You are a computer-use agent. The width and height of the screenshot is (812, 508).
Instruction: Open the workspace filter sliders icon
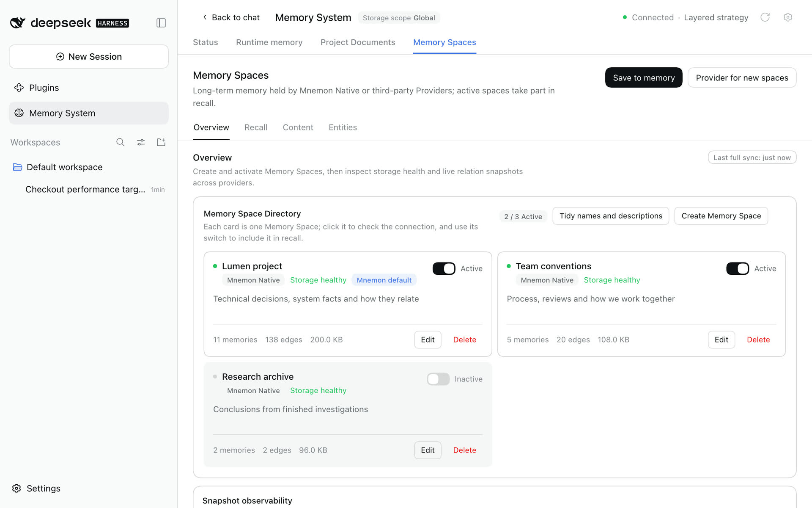coord(141,142)
